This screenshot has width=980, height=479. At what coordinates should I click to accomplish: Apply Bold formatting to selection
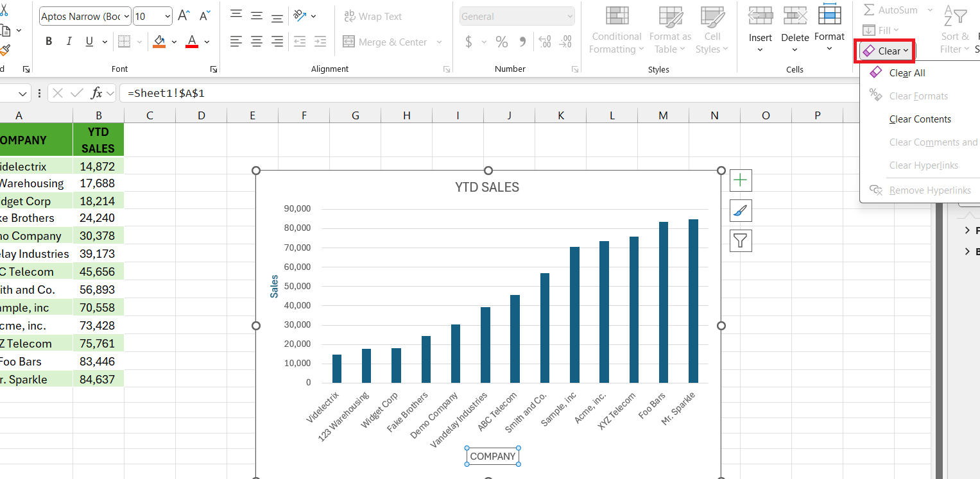pos(48,41)
